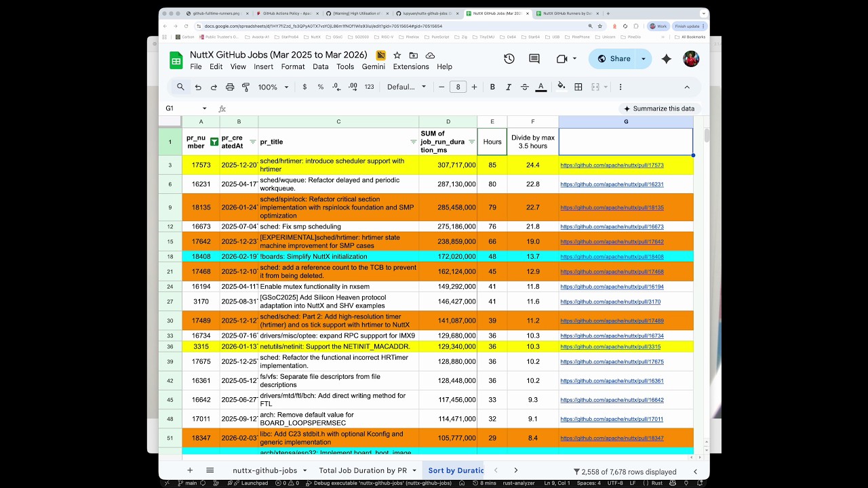This screenshot has height=488, width=868.
Task: Open filter on pr_number column
Action: pyautogui.click(x=214, y=142)
